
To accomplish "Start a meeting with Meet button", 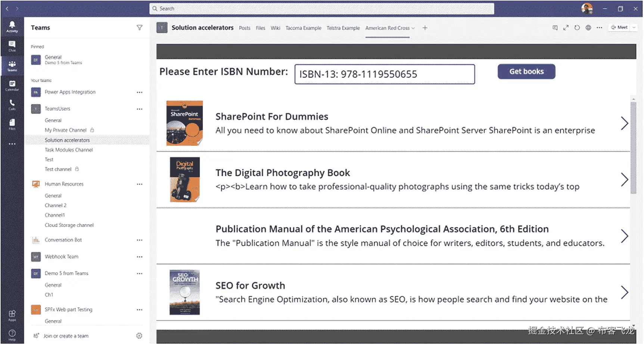I will click(x=619, y=28).
